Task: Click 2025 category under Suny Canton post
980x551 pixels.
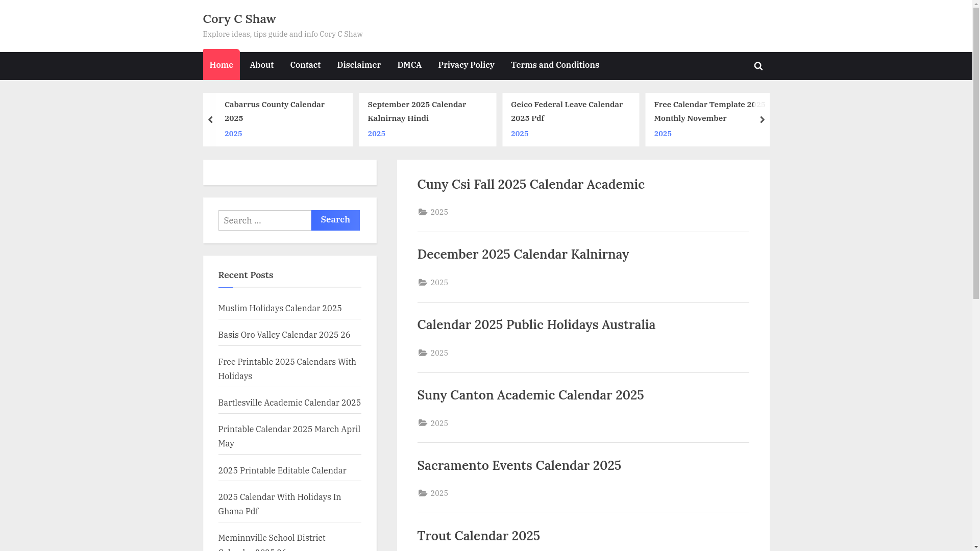Action: (439, 423)
